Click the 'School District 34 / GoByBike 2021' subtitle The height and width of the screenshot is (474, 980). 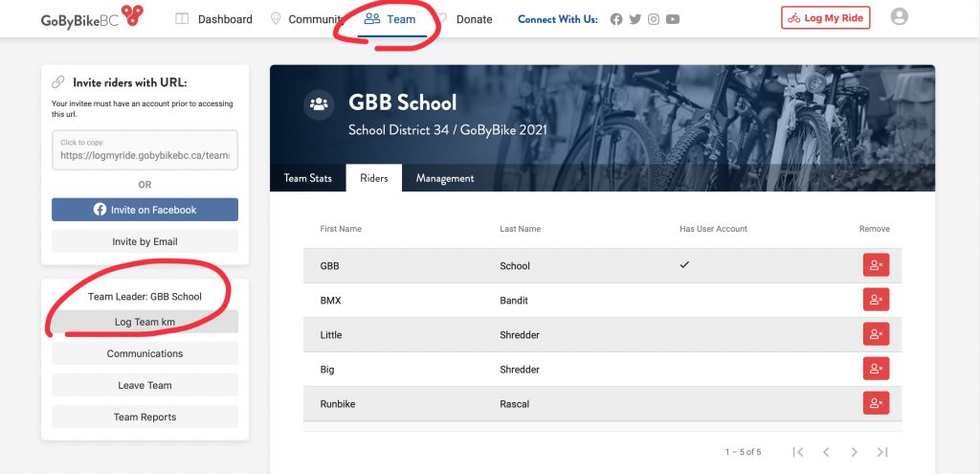448,130
